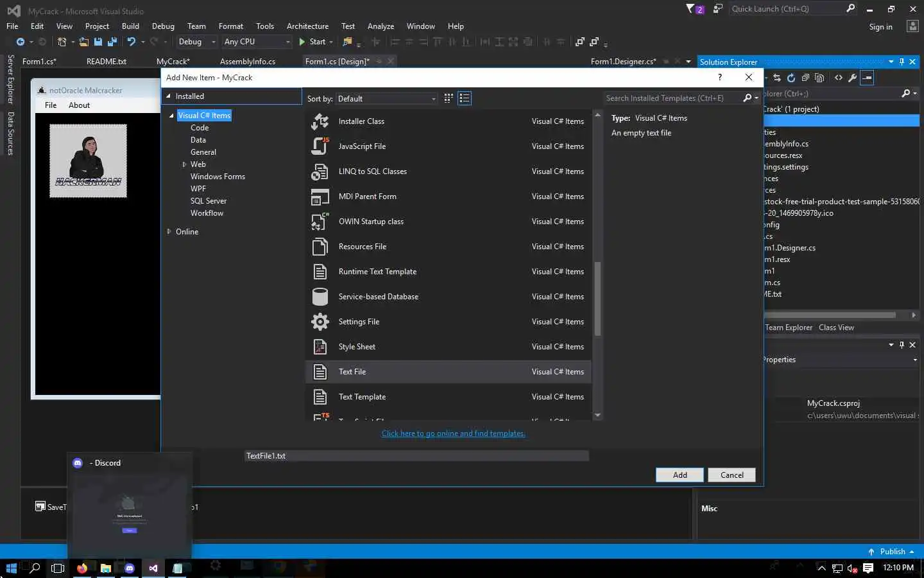Click the Start debugging button
This screenshot has width=924, height=578.
click(x=312, y=42)
